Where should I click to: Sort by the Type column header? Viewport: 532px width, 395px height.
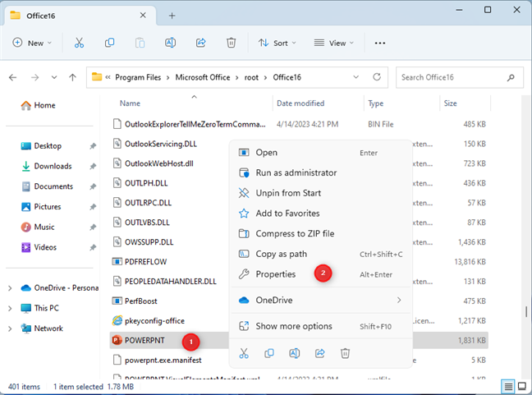[x=375, y=103]
